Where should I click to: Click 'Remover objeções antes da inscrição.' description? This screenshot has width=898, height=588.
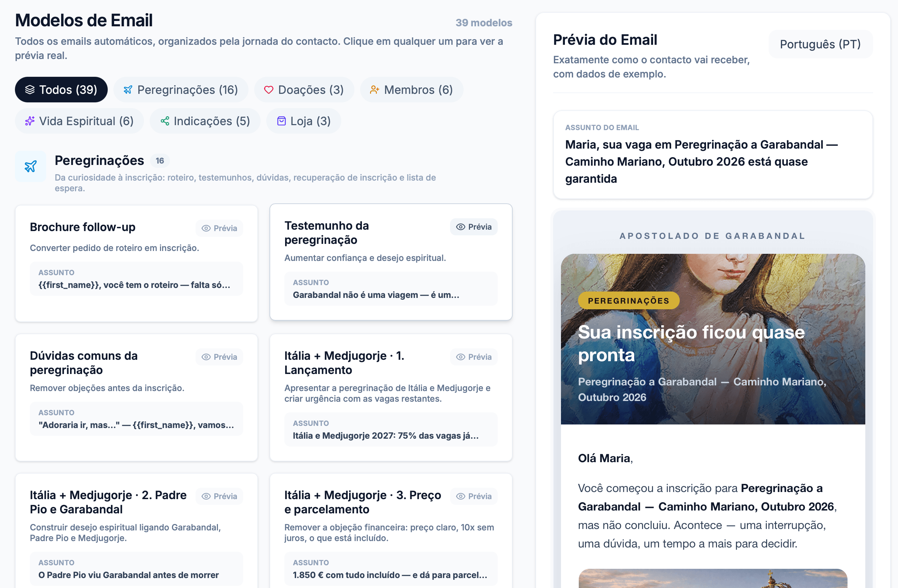click(x=107, y=388)
